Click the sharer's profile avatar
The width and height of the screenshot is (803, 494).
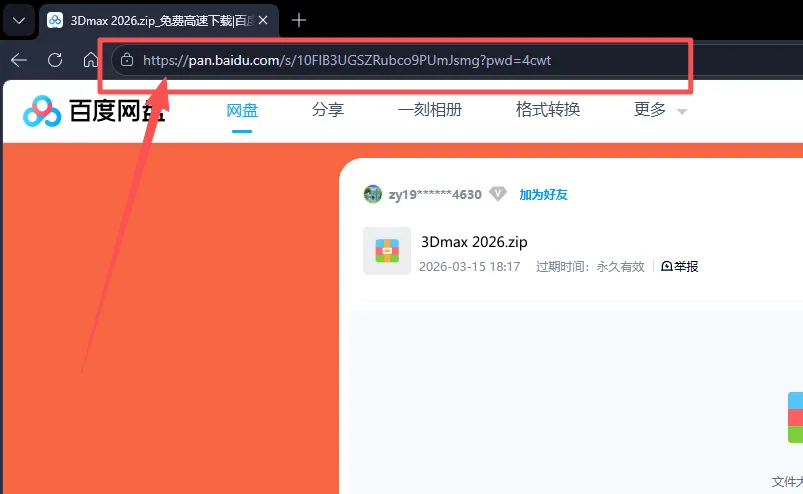(x=373, y=194)
